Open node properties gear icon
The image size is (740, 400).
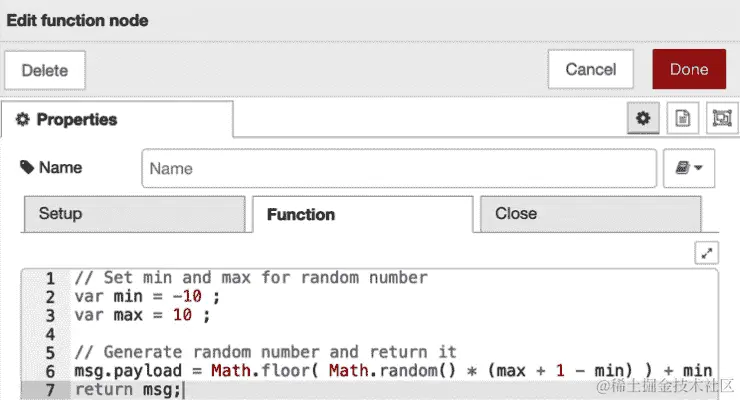643,118
